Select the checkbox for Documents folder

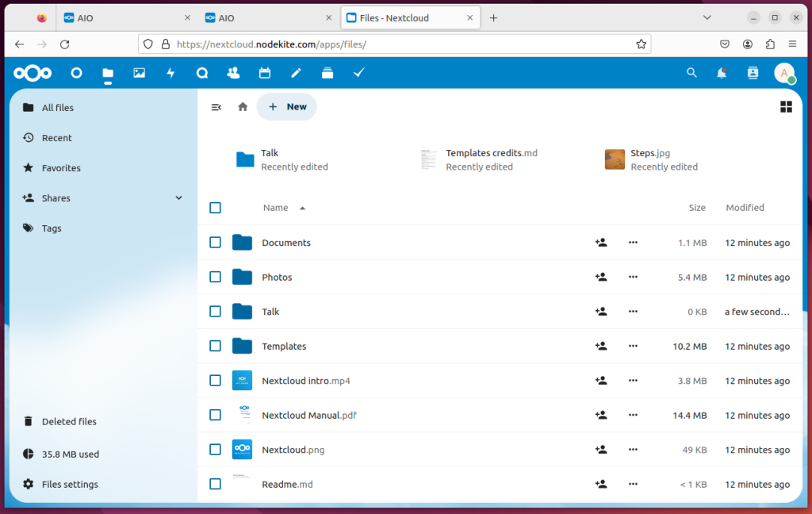click(215, 242)
